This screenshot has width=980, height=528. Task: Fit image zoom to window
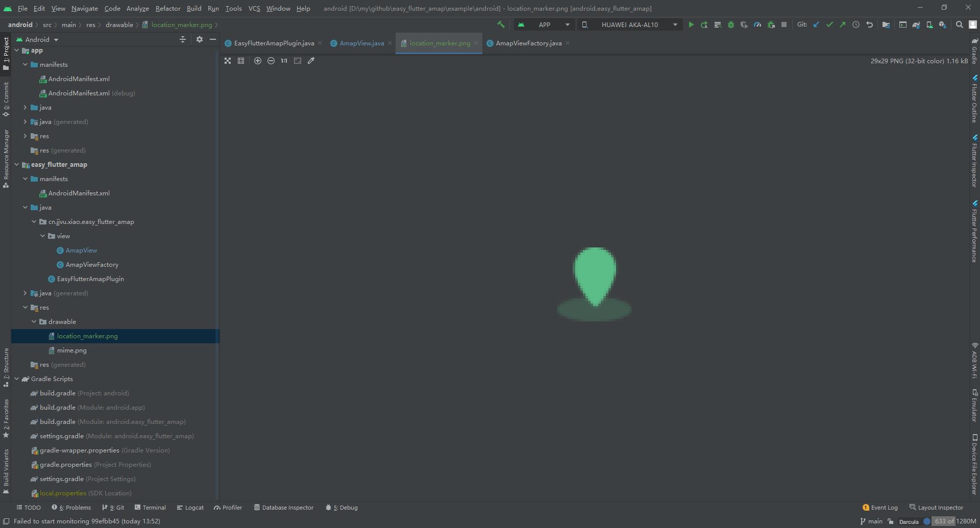[x=298, y=61]
